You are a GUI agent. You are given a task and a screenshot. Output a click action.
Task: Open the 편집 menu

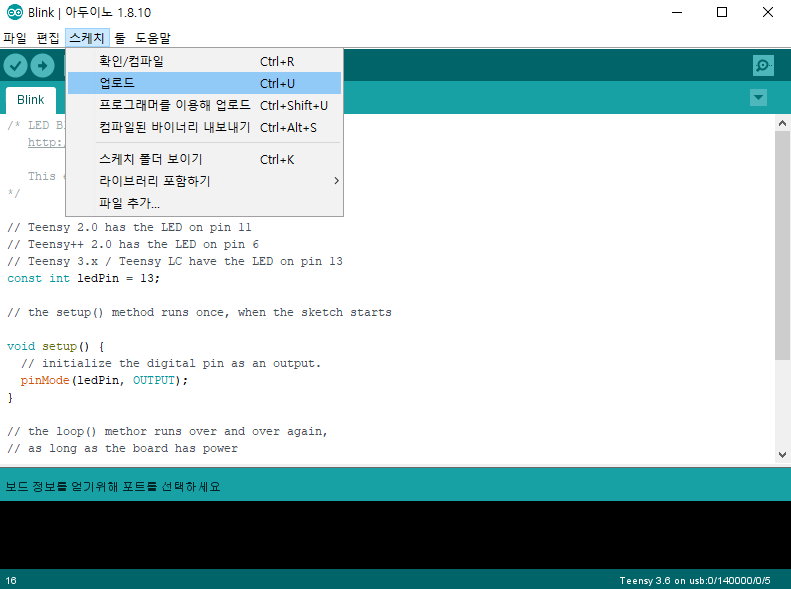click(47, 38)
